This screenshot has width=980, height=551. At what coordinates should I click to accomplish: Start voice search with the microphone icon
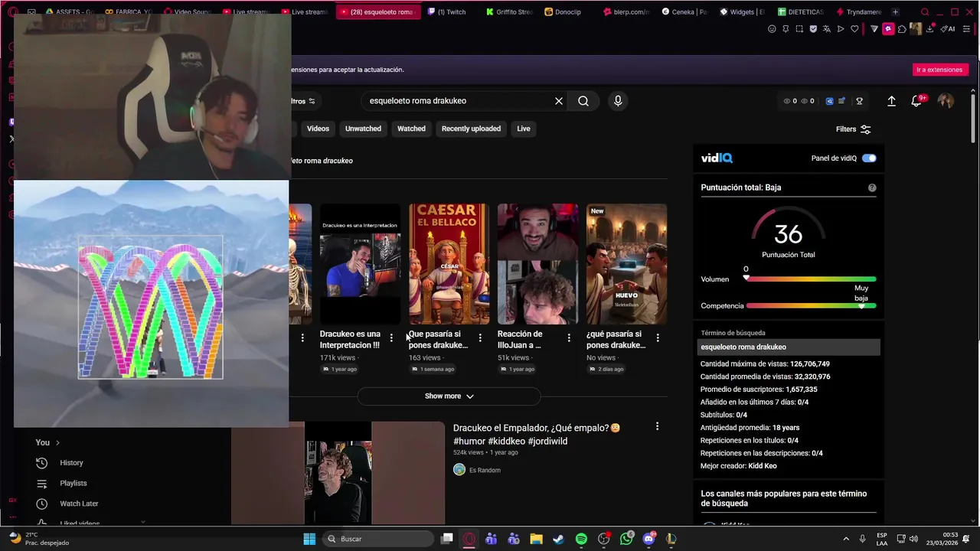[618, 101]
